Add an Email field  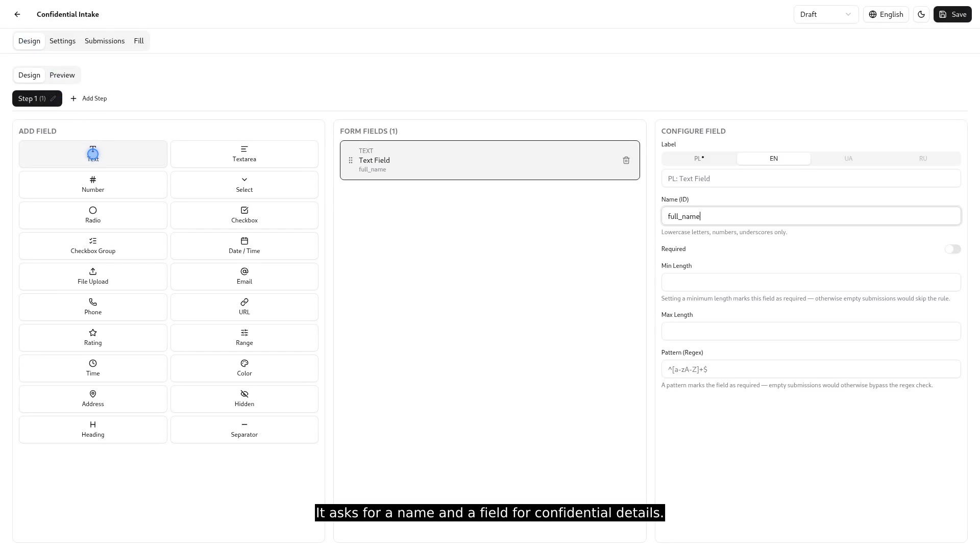244,277
